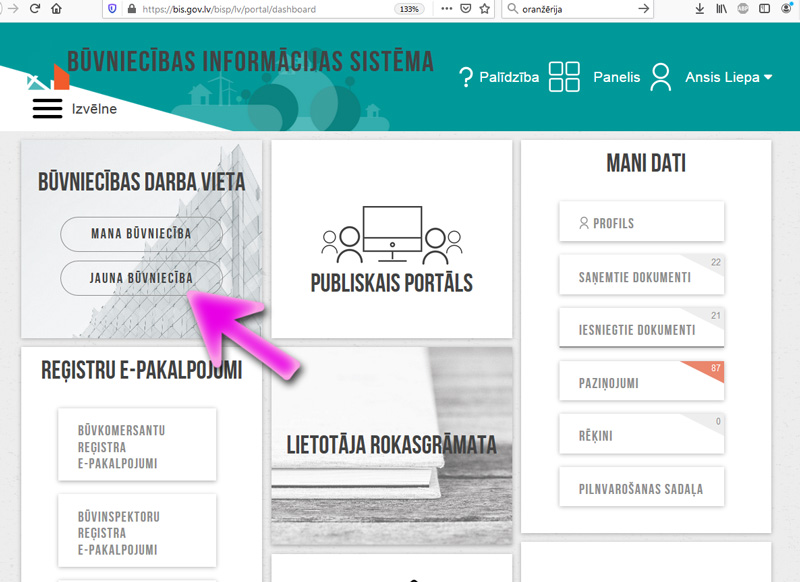Open the Mana Būvniecība section
This screenshot has height=582, width=800.
(x=141, y=234)
